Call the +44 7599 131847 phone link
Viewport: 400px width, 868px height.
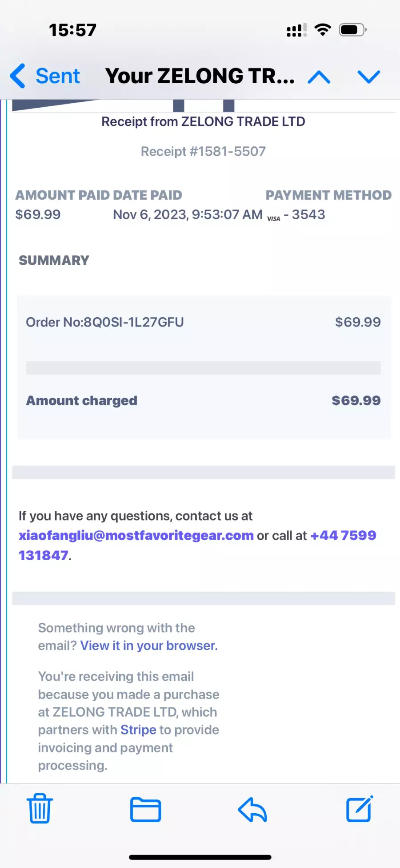(x=197, y=545)
